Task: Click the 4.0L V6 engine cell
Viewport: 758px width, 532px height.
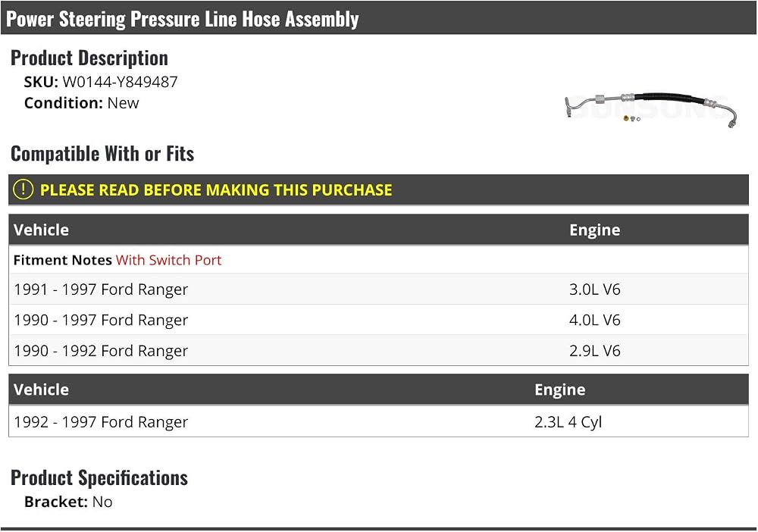Action: tap(594, 320)
